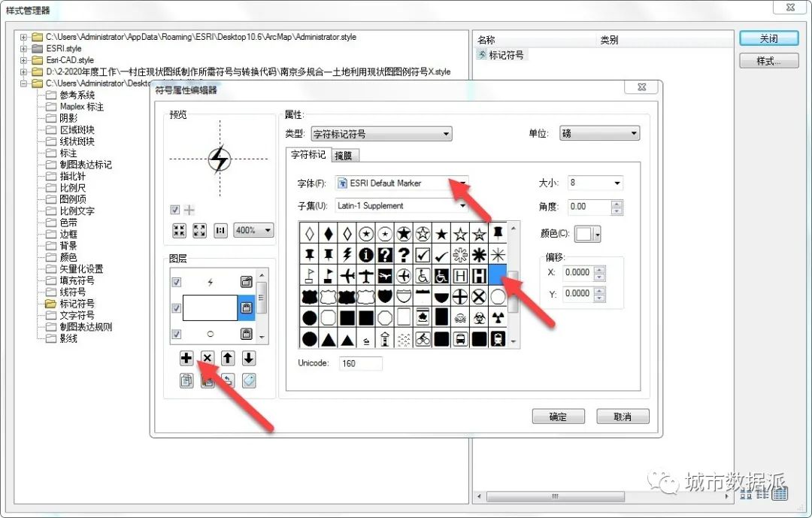Select the solid five-point star glyph
Screen dimensions: 812x518
(x=441, y=234)
